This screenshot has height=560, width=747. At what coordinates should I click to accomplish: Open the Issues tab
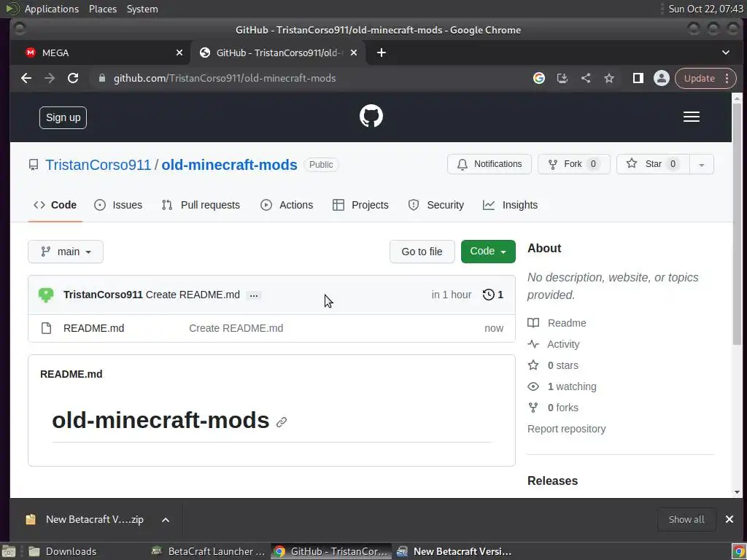click(x=118, y=205)
